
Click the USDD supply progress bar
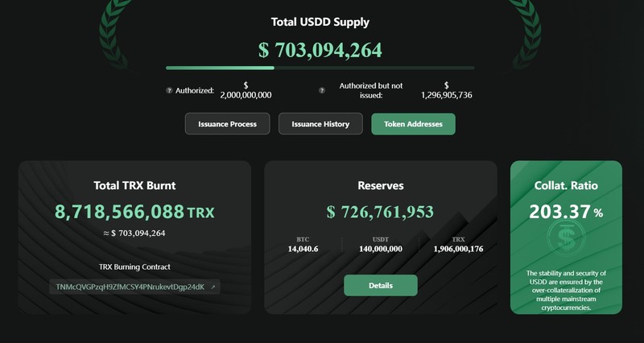[320, 68]
